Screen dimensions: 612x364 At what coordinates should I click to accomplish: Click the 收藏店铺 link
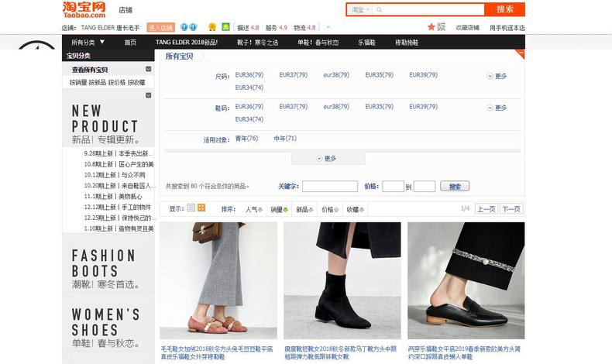[467, 28]
